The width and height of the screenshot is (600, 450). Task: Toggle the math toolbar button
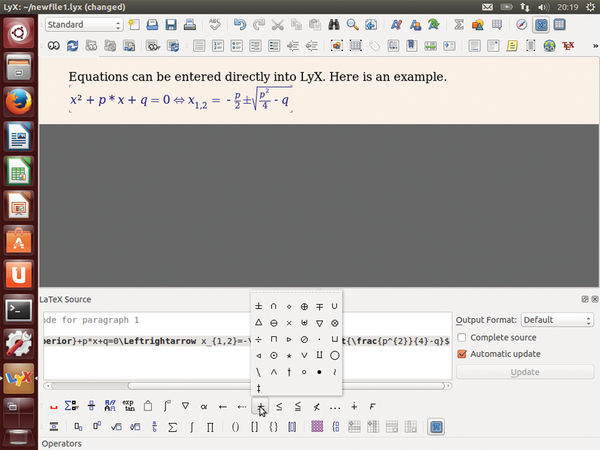(541, 25)
